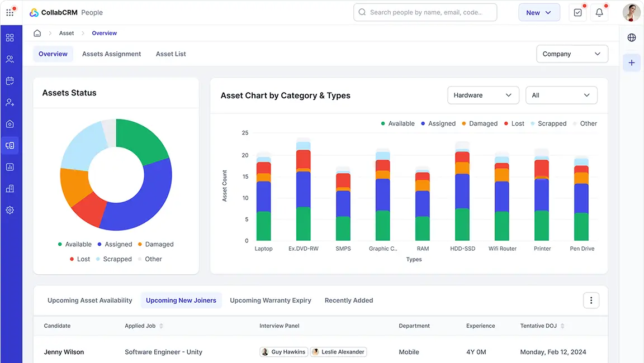The height and width of the screenshot is (363, 644).
Task: Toggle the Damaged series in the chart legend
Action: pos(479,123)
